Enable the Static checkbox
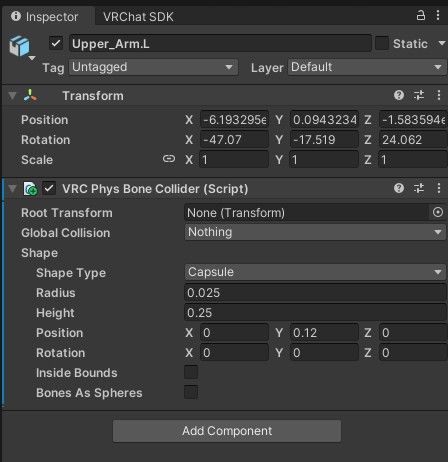The height and width of the screenshot is (462, 448). (382, 43)
